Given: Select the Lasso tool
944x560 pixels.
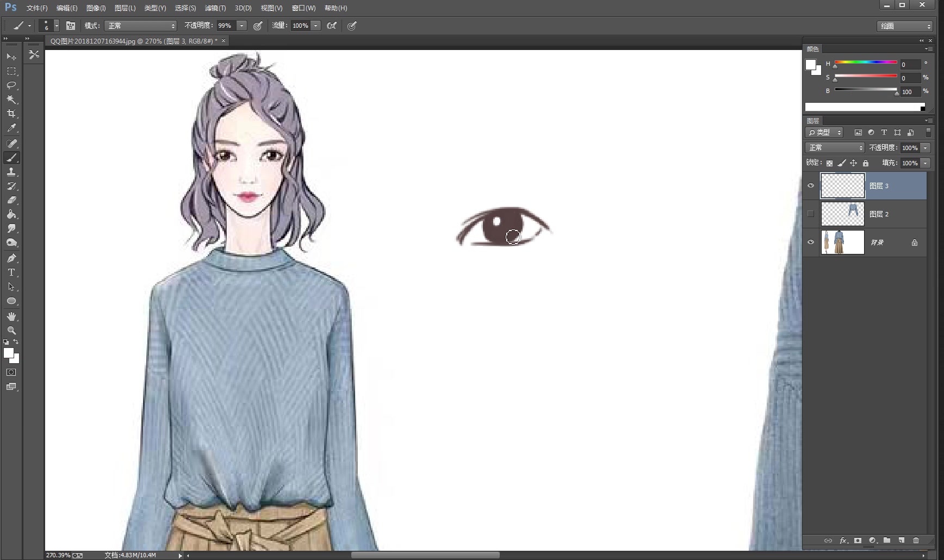Looking at the screenshot, I should [x=11, y=85].
